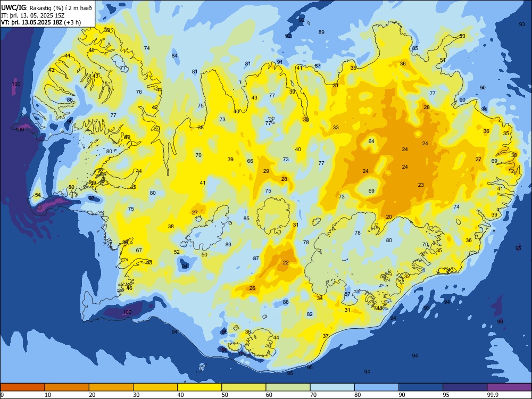The height and width of the screenshot is (399, 532).
Task: Click the humidity value 51 on the map
Action: [x=443, y=60]
